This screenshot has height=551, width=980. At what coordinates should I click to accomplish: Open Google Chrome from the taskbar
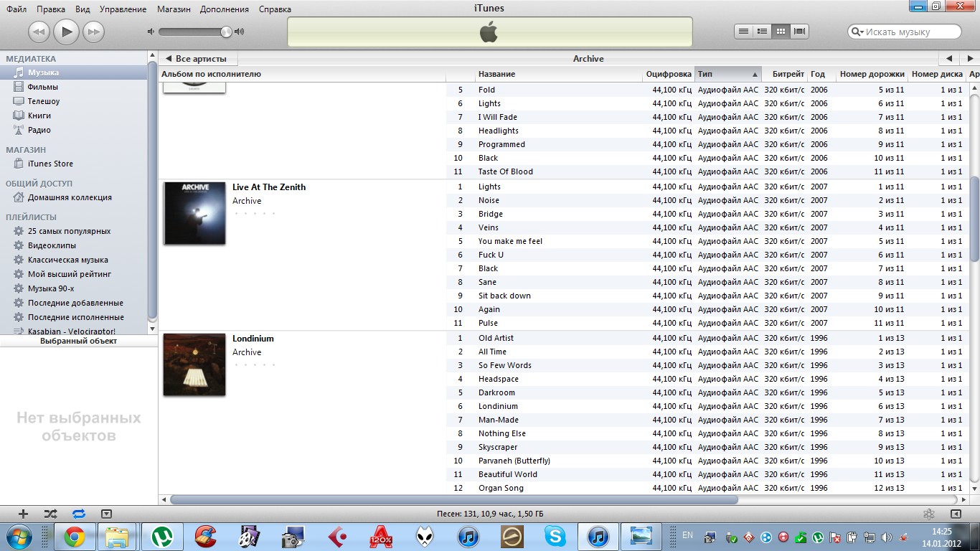click(x=74, y=537)
